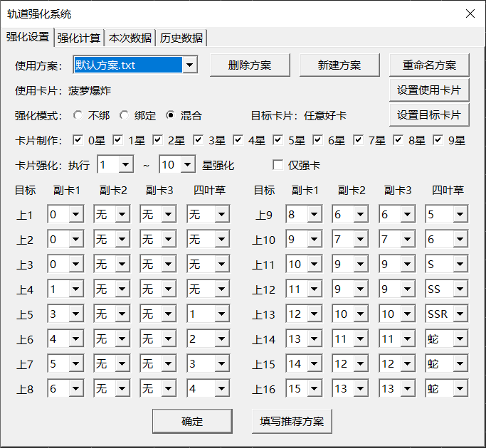Expand the 使用方案 scheme dropdown
The height and width of the screenshot is (448, 486).
click(x=189, y=65)
